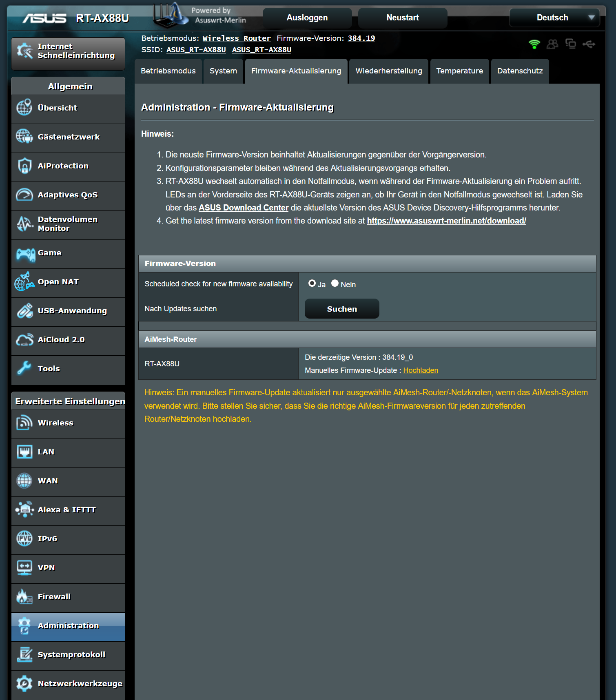The width and height of the screenshot is (616, 700).
Task: Click the Adaptives QoS gauge icon
Action: click(24, 195)
